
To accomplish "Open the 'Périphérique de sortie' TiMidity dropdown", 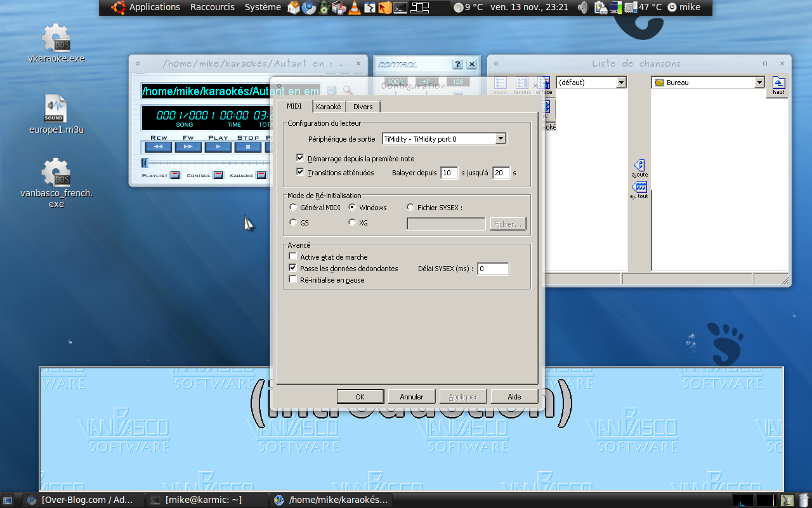I will [x=444, y=138].
